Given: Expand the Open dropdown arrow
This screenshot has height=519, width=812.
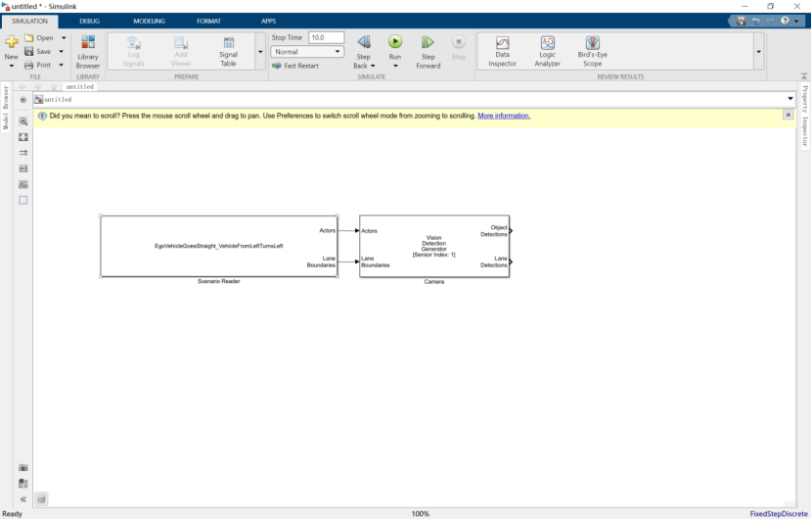Looking at the screenshot, I should click(x=64, y=38).
